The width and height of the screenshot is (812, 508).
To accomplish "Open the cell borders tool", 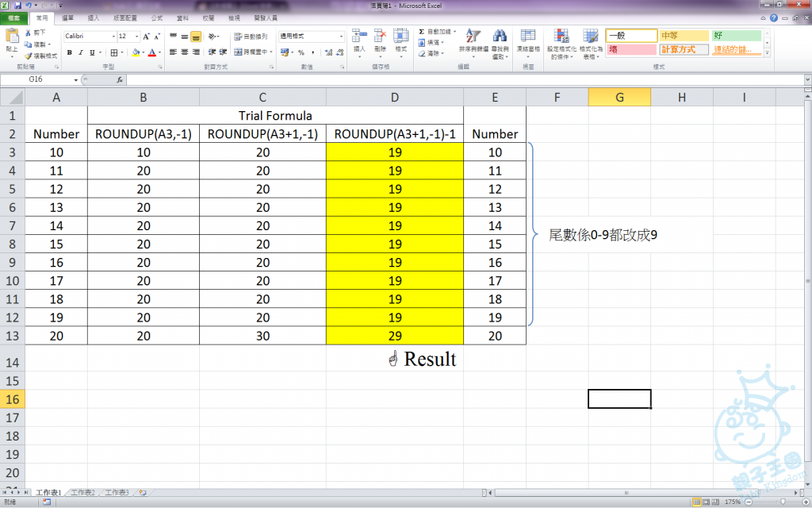I will coord(114,52).
